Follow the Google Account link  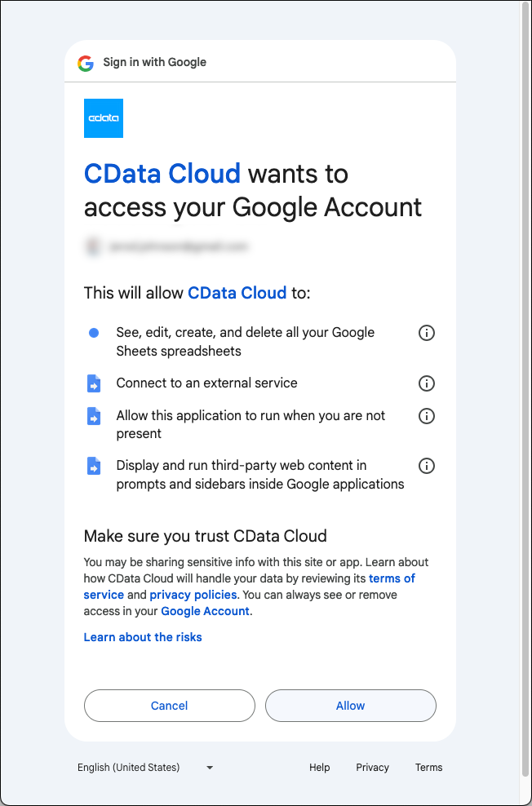206,611
